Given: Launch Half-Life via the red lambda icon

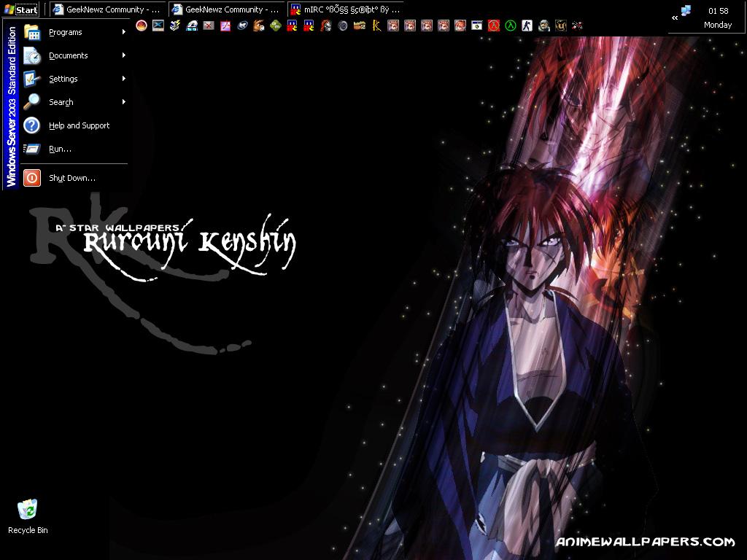Looking at the screenshot, I should pyautogui.click(x=494, y=26).
